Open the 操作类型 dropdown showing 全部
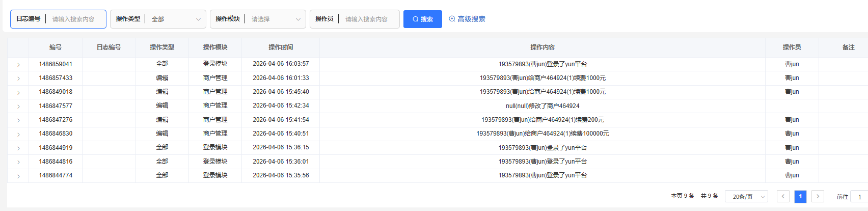Screen dimensions: 868x211 158,19
